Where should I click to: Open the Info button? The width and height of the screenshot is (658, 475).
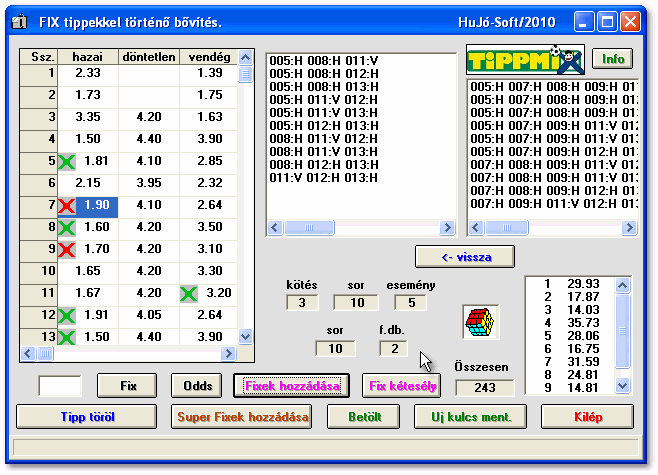[x=613, y=59]
